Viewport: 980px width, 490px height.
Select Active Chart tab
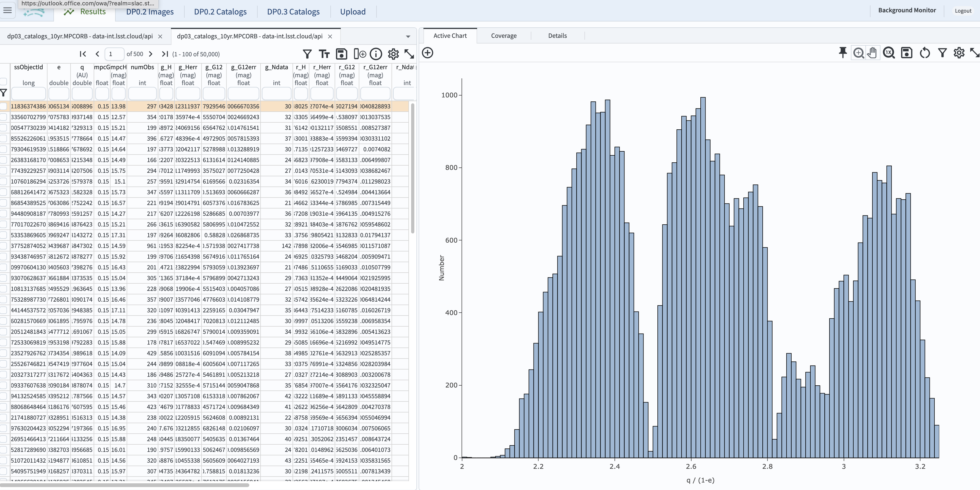[x=450, y=36]
